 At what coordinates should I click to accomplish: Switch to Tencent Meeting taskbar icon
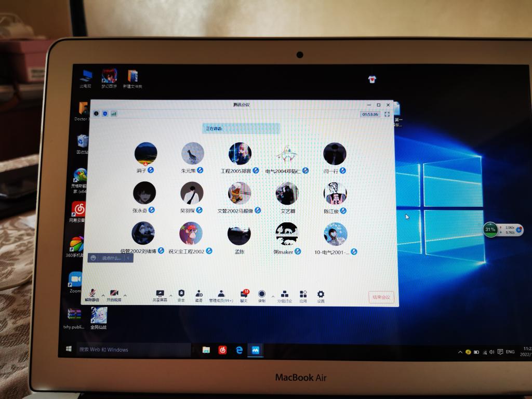pos(255,350)
